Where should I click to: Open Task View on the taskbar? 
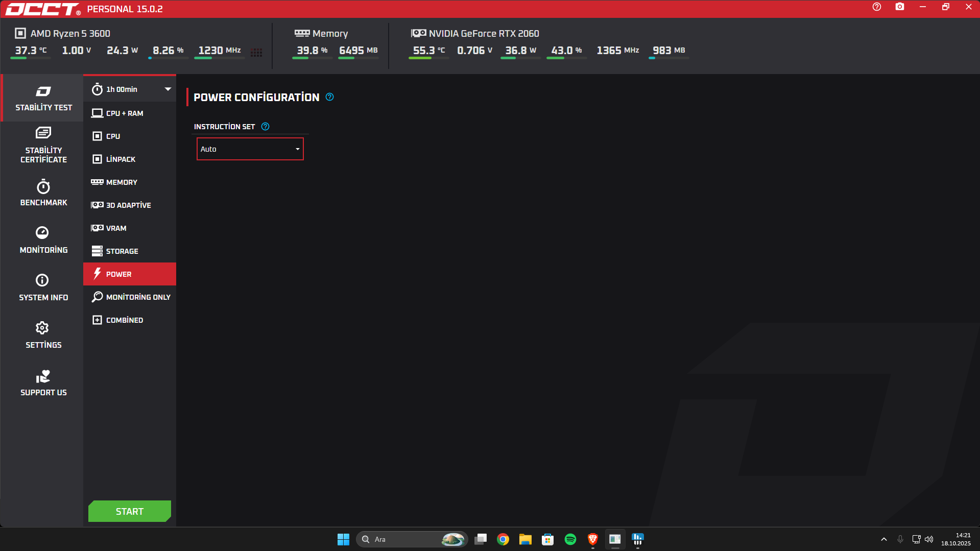pyautogui.click(x=481, y=539)
